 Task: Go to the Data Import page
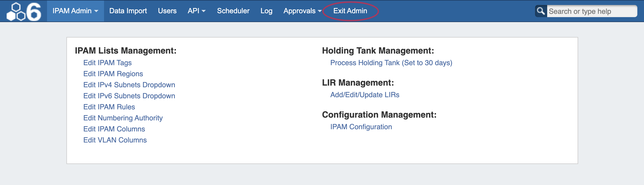[128, 11]
